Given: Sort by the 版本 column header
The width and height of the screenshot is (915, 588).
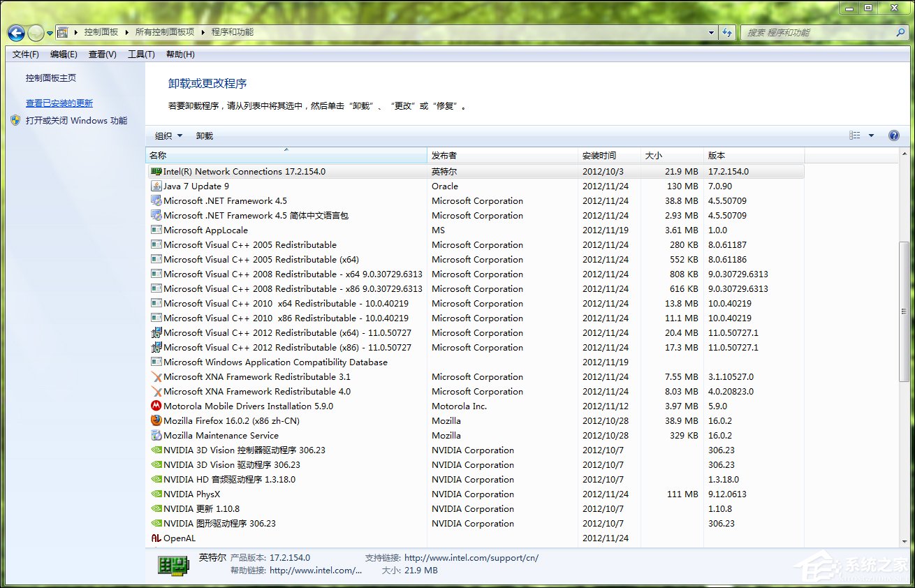Looking at the screenshot, I should (754, 155).
